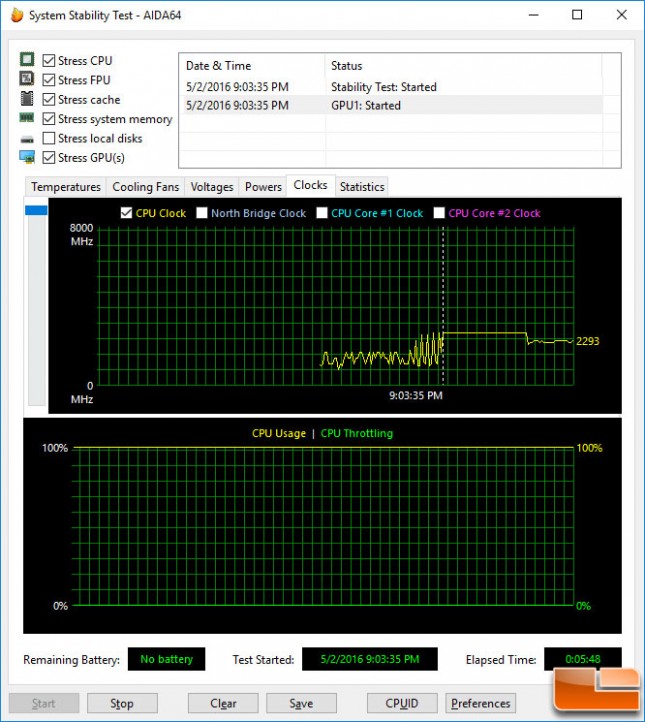This screenshot has width=645, height=722.
Task: Enable the Stress local disks checkbox
Action: pos(48,138)
